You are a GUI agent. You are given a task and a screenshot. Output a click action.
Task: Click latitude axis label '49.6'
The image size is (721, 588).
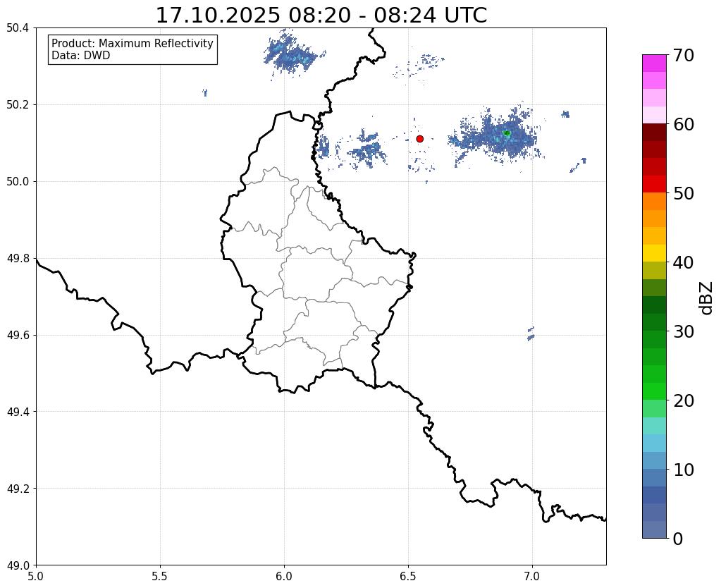18,336
